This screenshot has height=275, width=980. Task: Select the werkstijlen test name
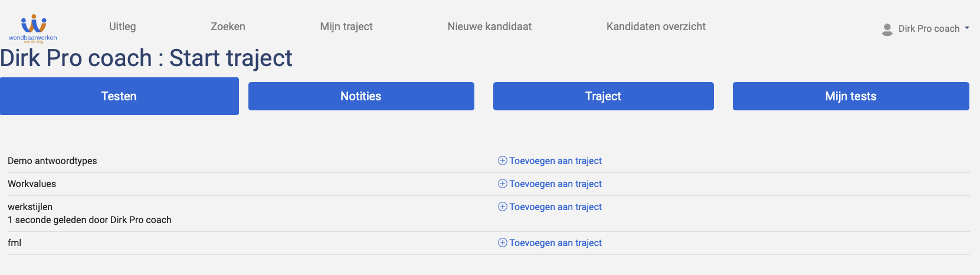tap(30, 207)
